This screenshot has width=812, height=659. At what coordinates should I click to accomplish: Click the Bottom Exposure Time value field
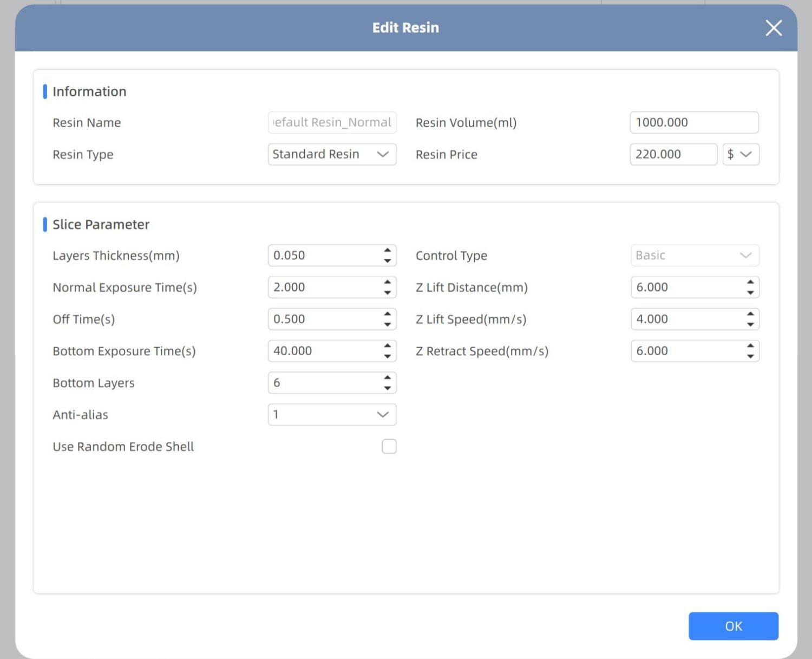click(x=324, y=351)
